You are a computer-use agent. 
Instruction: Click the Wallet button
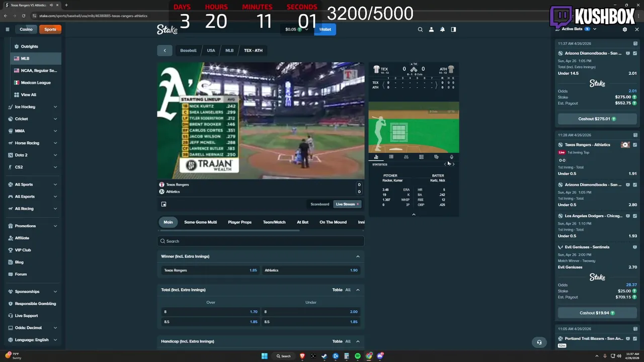point(325,29)
